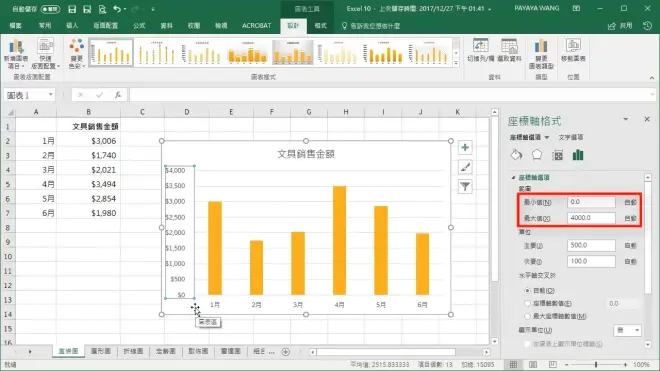Switch to the third worksheet tab
The height and width of the screenshot is (371, 660).
pos(133,351)
